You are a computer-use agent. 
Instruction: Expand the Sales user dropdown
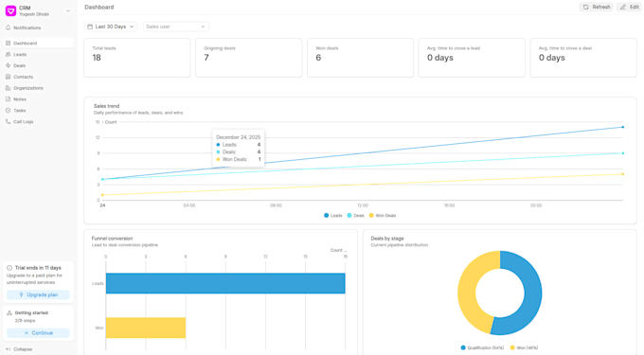coord(176,27)
